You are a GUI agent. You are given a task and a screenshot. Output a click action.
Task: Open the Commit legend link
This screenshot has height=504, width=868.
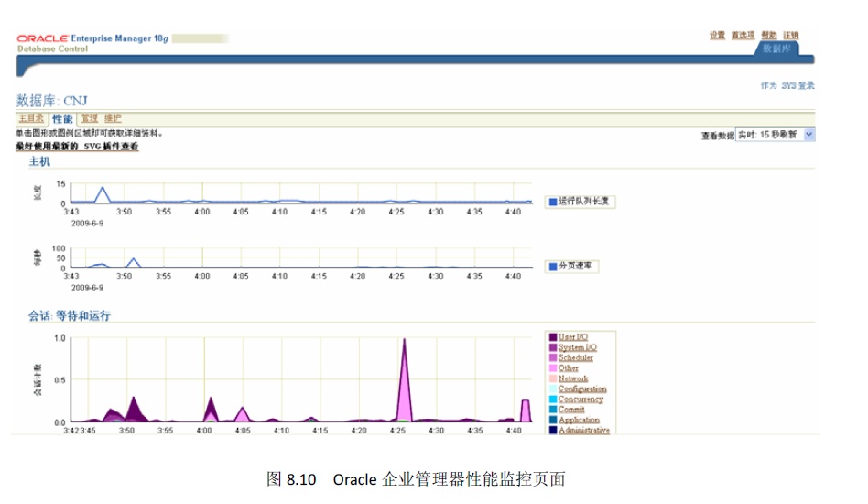tap(571, 410)
